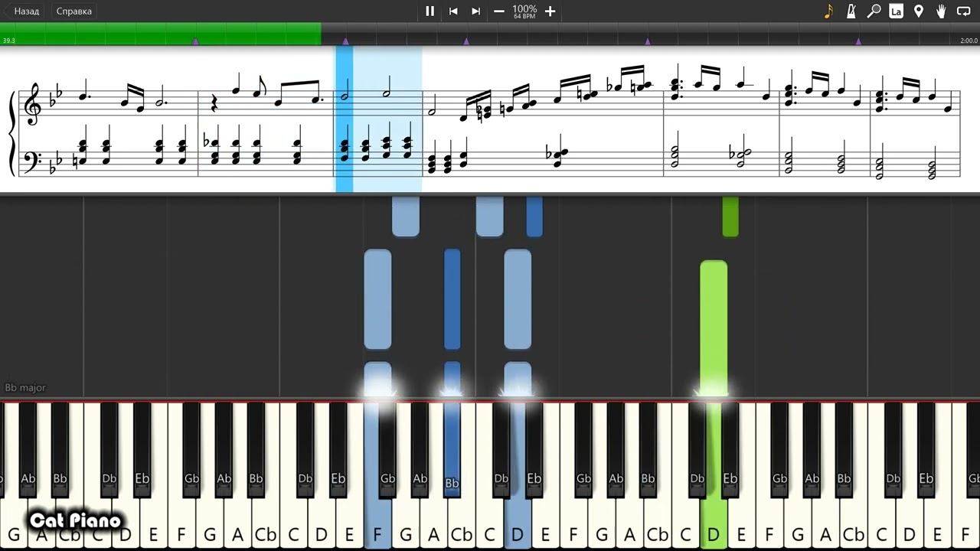Open the hand practice settings

(941, 11)
